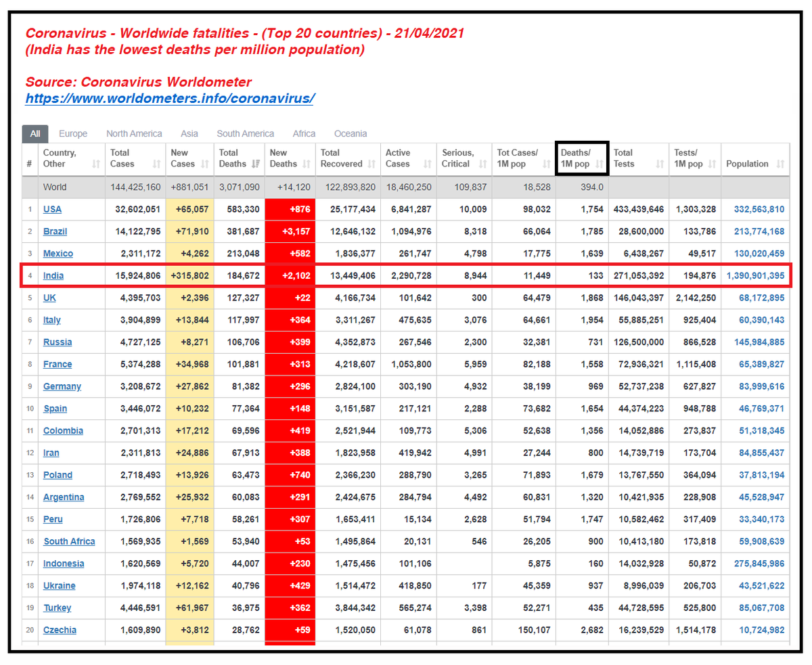Select USA total deaths 583,330
This screenshot has width=812, height=665.
pyautogui.click(x=244, y=209)
